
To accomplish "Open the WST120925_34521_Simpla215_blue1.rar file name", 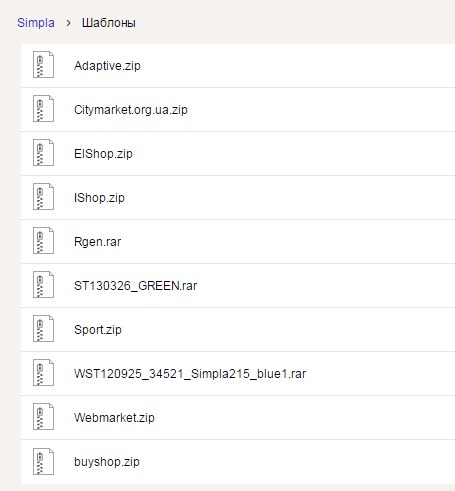I will [x=190, y=374].
